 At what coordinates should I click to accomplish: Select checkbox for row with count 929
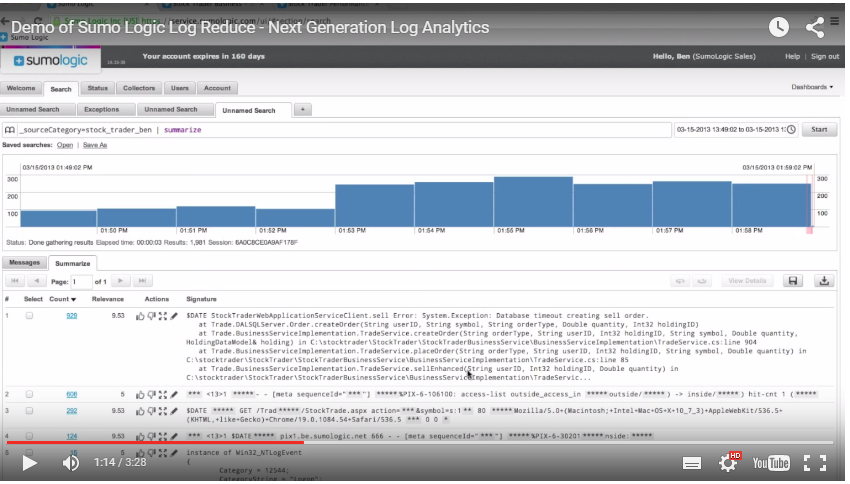(x=29, y=315)
